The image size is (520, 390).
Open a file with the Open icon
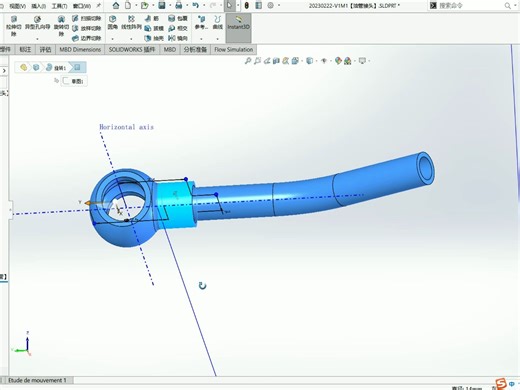click(x=144, y=5)
